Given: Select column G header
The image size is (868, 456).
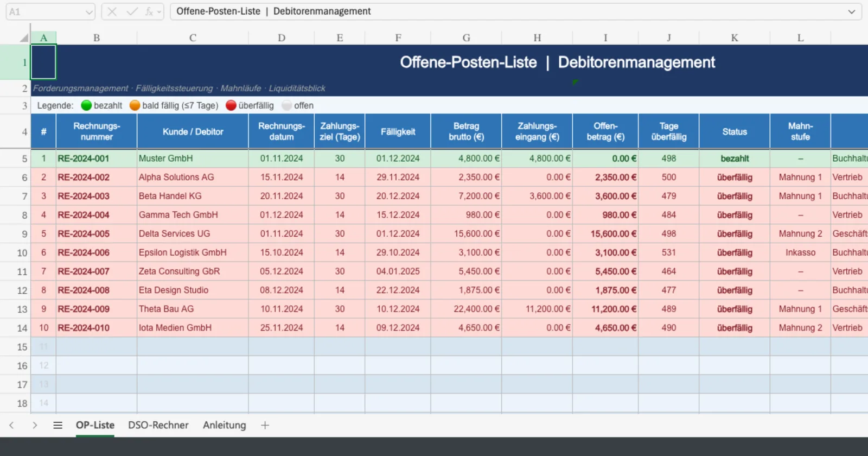Looking at the screenshot, I should 466,37.
